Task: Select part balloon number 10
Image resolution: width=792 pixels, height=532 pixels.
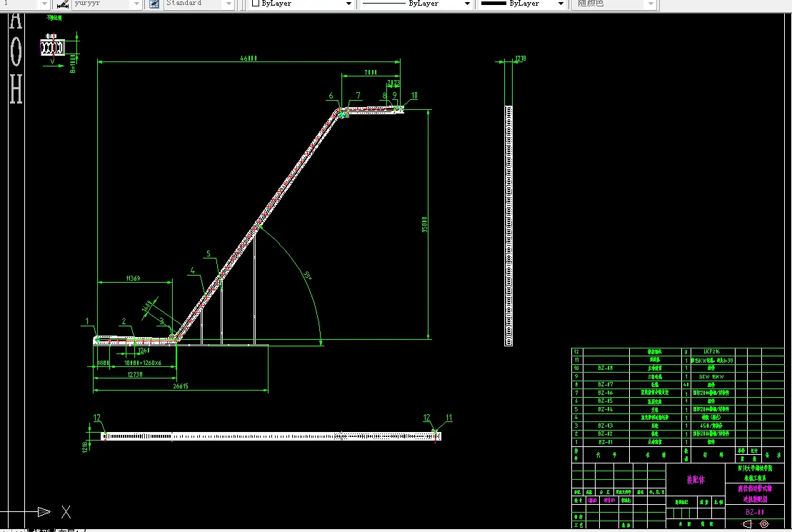Action: click(414, 95)
